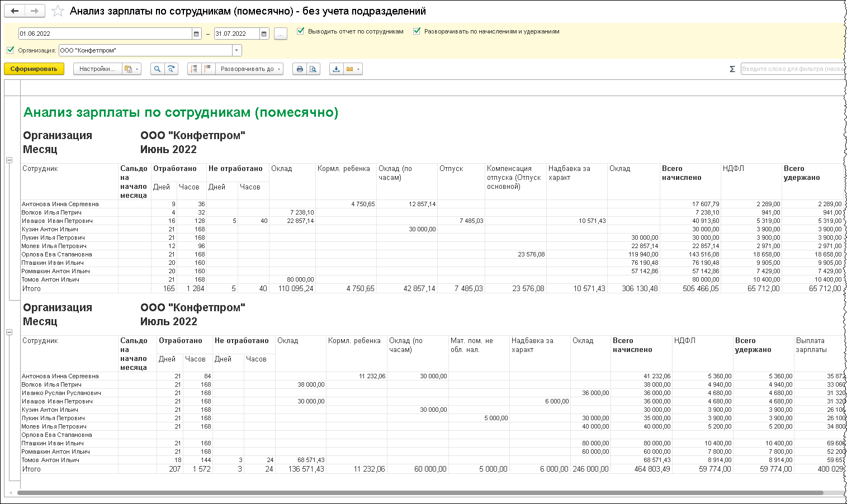Click July 'Итого' row label

[31, 469]
